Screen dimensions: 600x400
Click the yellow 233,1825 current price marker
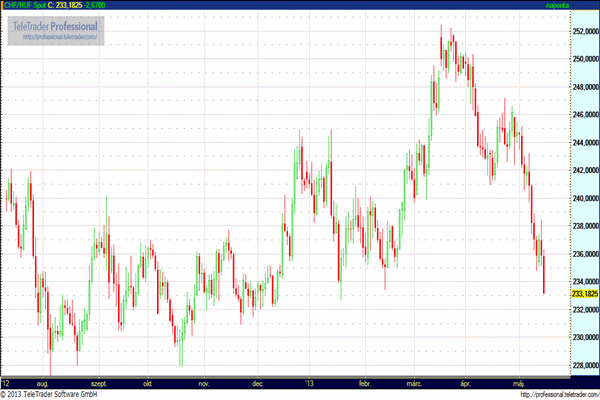pos(583,294)
